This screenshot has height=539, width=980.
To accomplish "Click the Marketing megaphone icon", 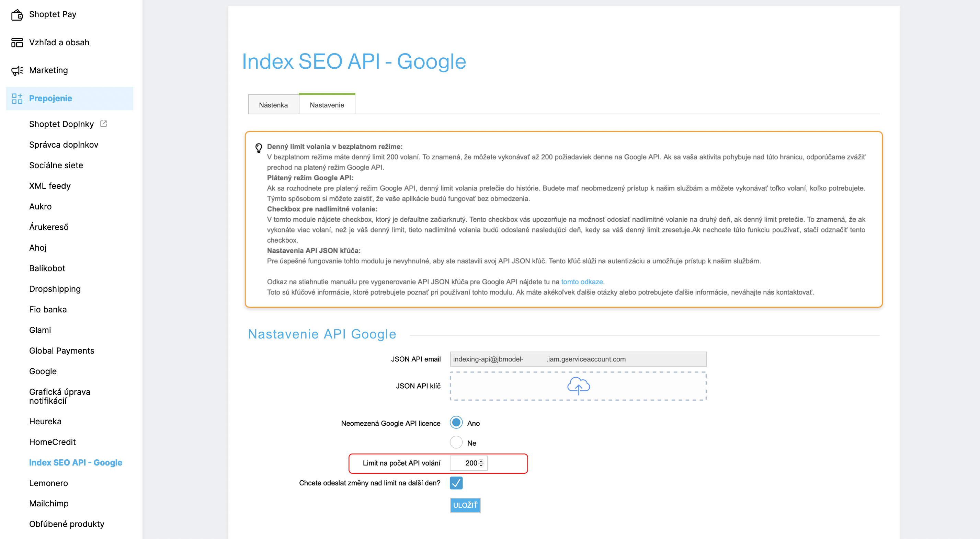I will pos(17,70).
